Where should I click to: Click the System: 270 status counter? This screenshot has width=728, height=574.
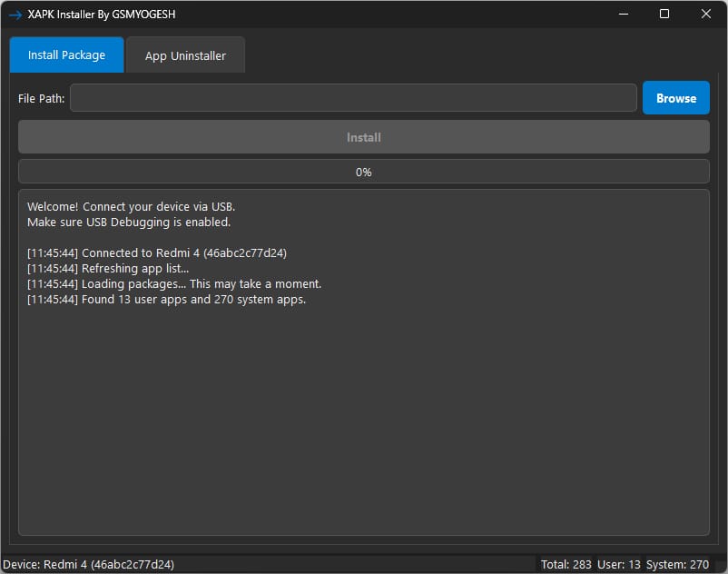[677, 564]
